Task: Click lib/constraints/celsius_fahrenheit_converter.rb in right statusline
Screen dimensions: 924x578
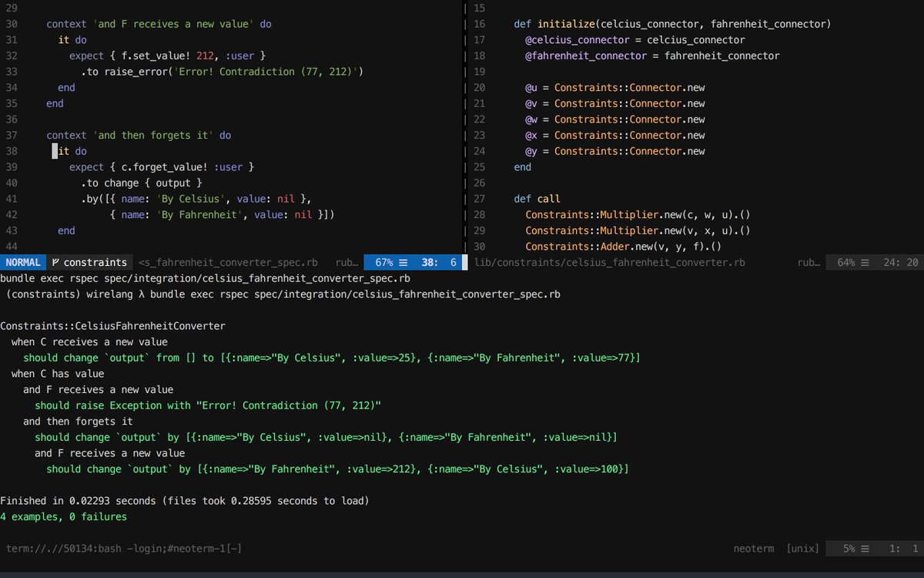Action: pyautogui.click(x=610, y=262)
